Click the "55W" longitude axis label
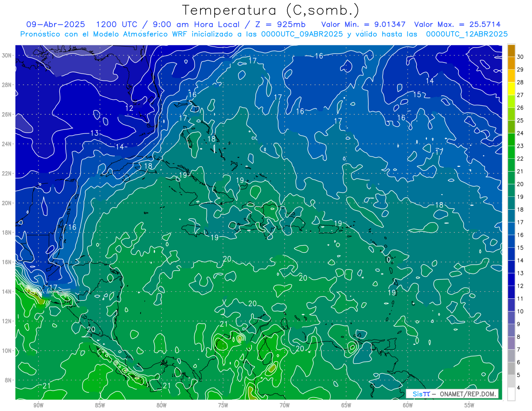This screenshot has height=411, width=532. 469,405
